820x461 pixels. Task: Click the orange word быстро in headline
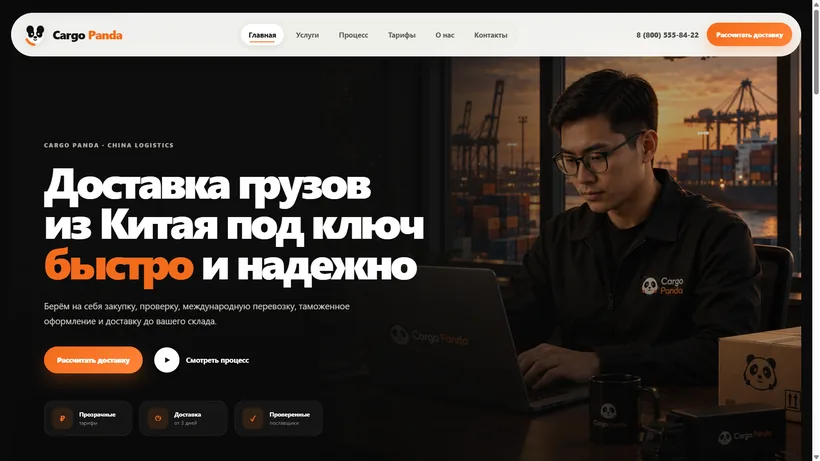click(x=119, y=266)
